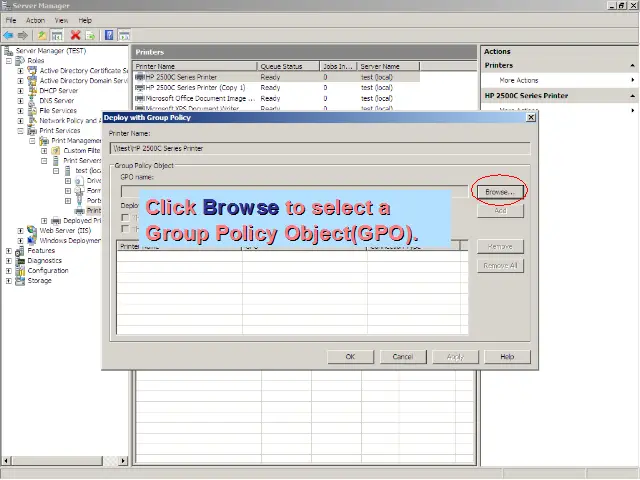
Task: Open the View menu
Action: click(62, 20)
